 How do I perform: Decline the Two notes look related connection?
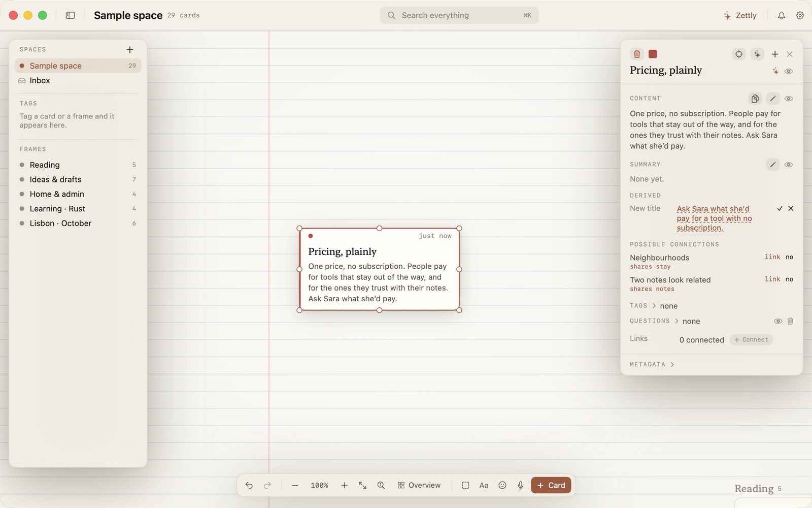pyautogui.click(x=789, y=279)
